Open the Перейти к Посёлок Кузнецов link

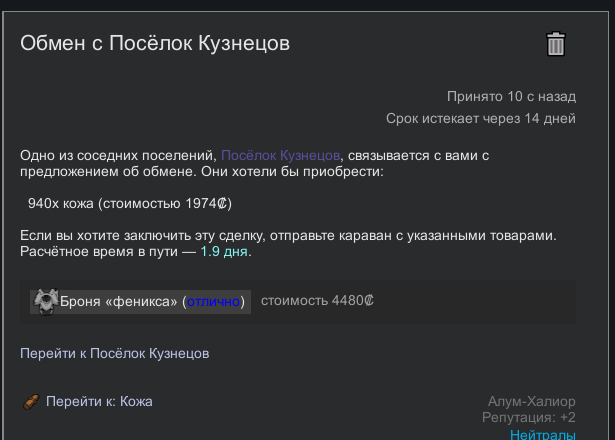(115, 353)
